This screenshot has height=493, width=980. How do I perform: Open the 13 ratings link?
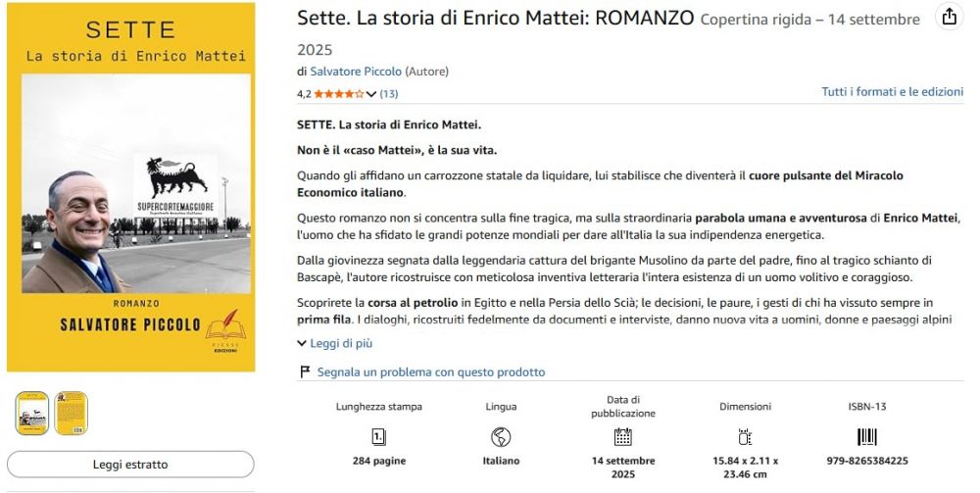[x=389, y=94]
